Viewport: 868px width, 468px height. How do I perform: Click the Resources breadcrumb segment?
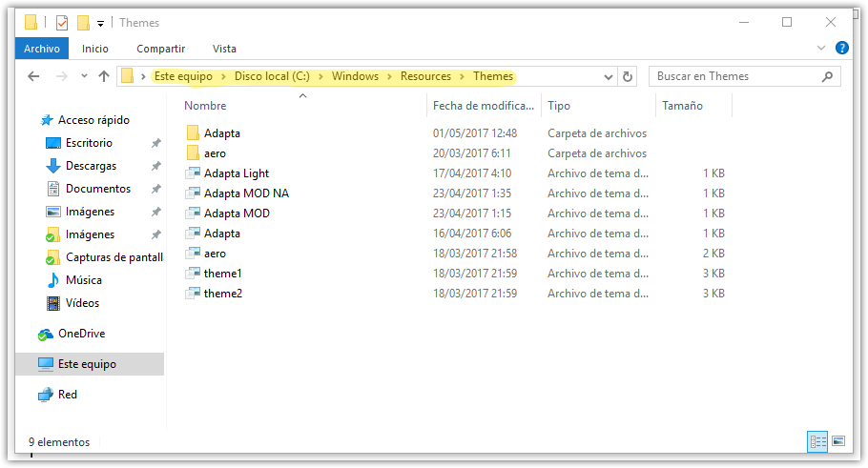click(x=425, y=76)
